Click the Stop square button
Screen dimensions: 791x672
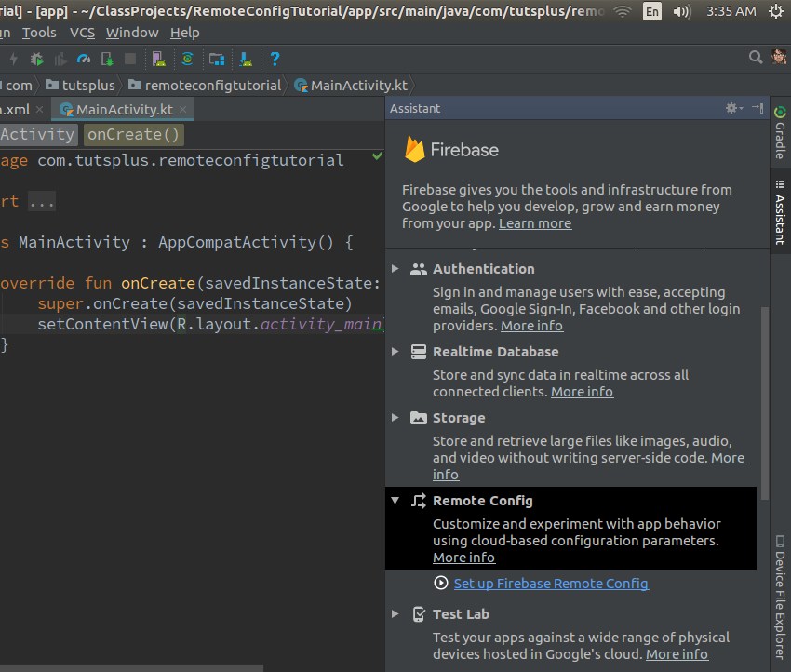pyautogui.click(x=130, y=59)
